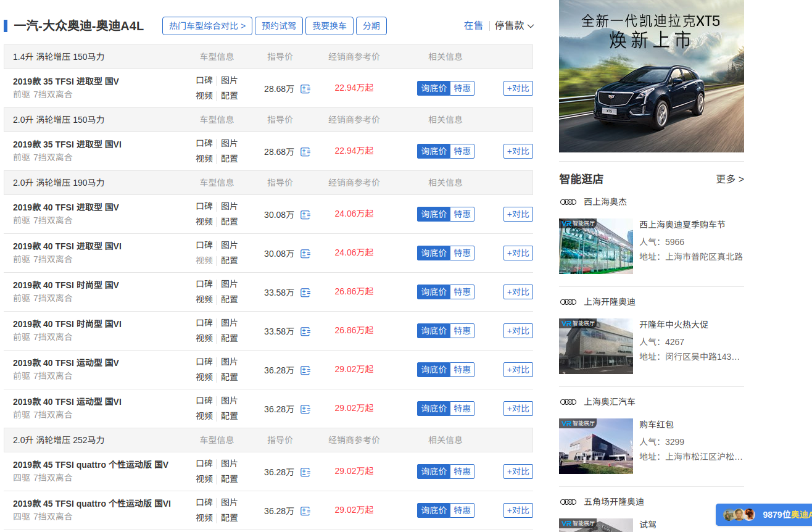Open price calculator for 45 TFSI quattro 国V
The height and width of the screenshot is (532, 812).
[x=305, y=472]
